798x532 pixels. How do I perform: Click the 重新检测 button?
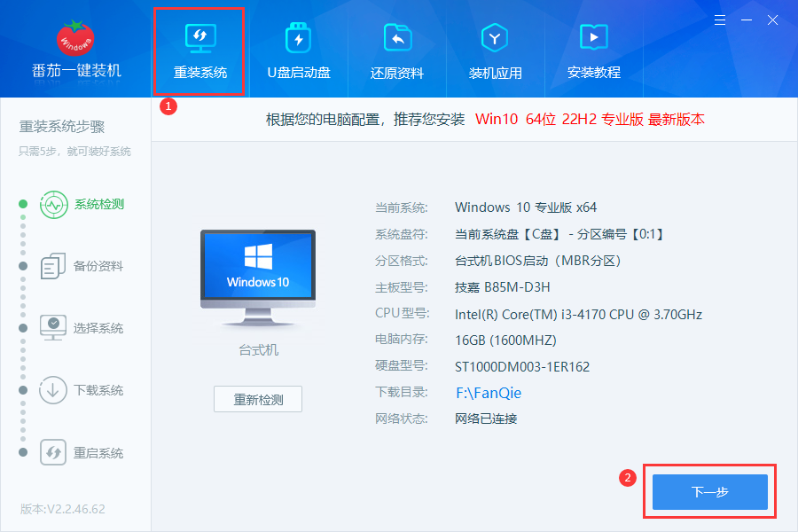click(x=258, y=399)
